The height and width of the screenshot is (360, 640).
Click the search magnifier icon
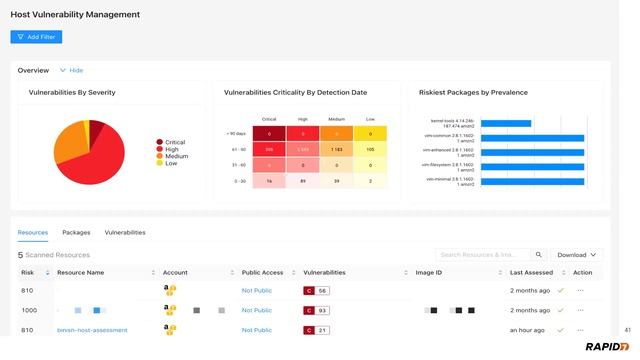point(539,255)
